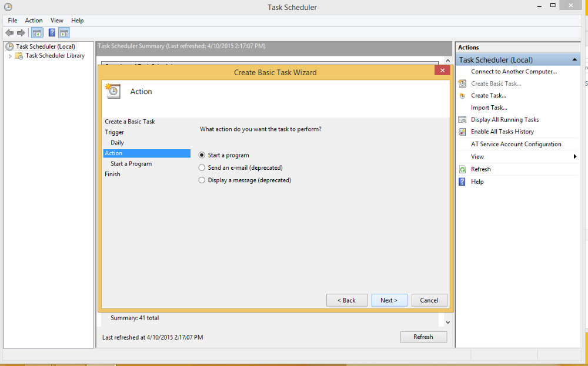This screenshot has height=366, width=588.
Task: Toggle the Show/Hide Action Pane toolbar icon
Action: point(64,33)
